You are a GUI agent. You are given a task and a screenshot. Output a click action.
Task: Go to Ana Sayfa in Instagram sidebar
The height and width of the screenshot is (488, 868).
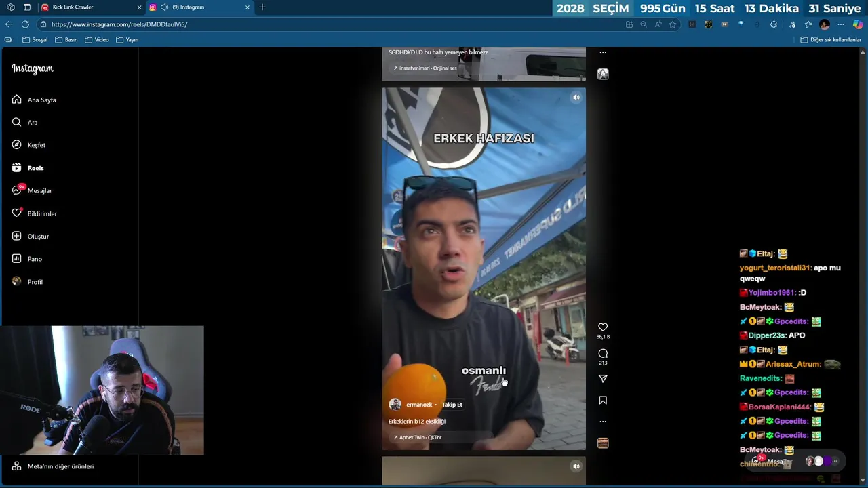34,100
